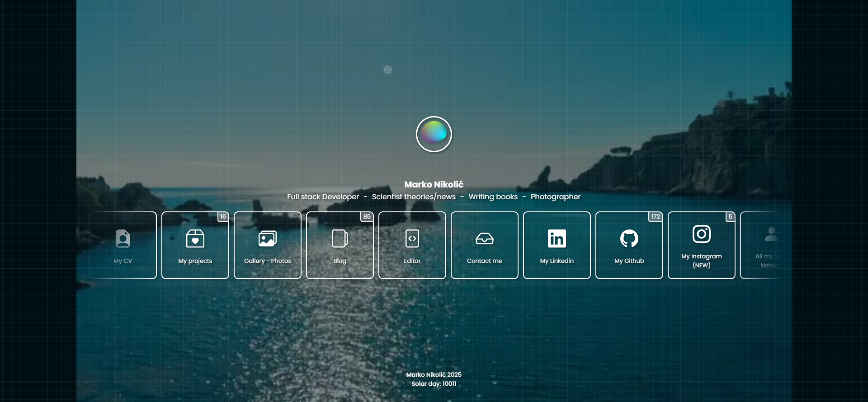Launch the Editor code file icon
This screenshot has height=402, width=868.
(412, 238)
